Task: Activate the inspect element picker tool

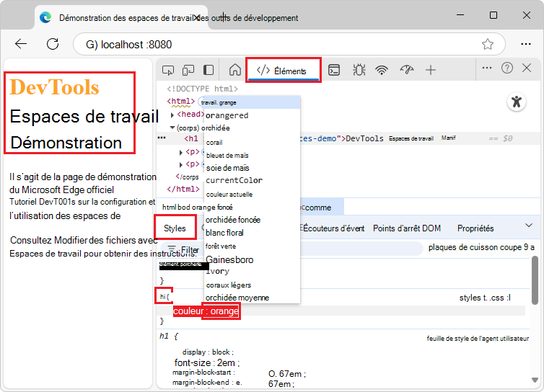Action: point(168,70)
